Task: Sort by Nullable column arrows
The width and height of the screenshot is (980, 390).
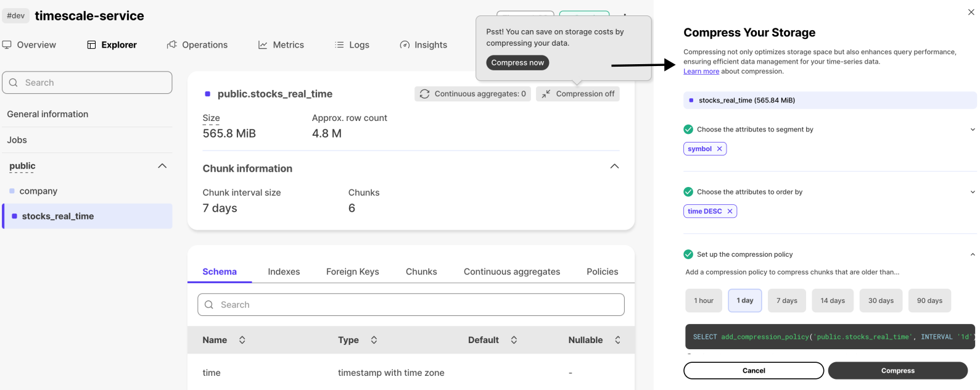Action: tap(617, 340)
